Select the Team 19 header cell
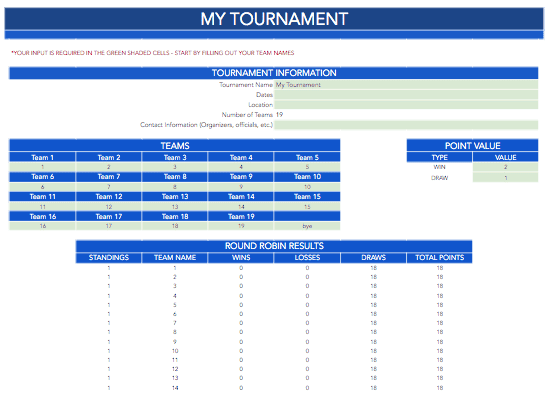The width and height of the screenshot is (551, 400). coord(241,217)
